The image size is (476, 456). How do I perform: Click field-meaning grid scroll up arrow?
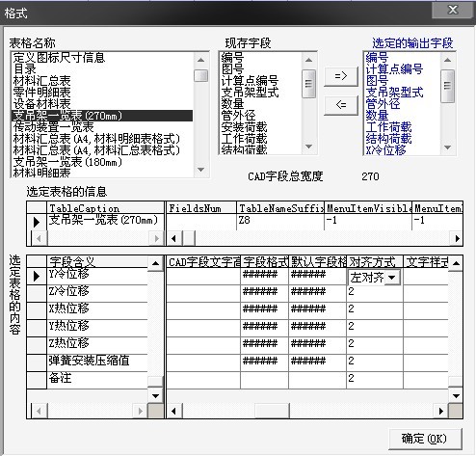point(155,263)
